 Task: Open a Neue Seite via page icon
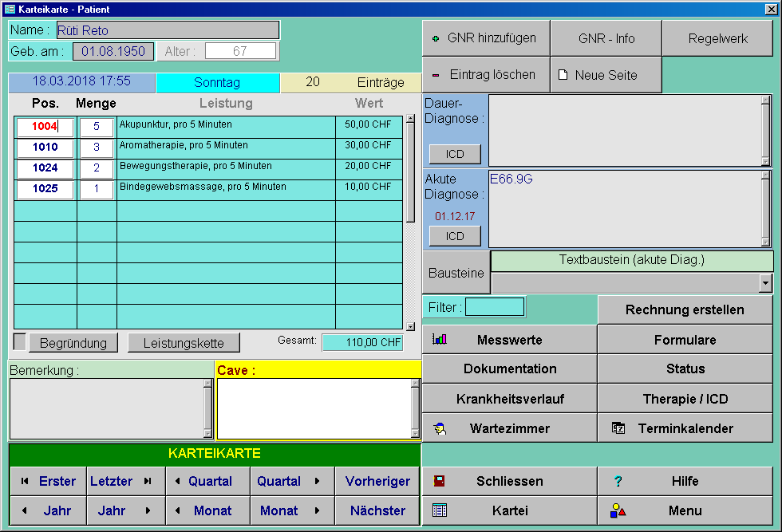tap(563, 75)
